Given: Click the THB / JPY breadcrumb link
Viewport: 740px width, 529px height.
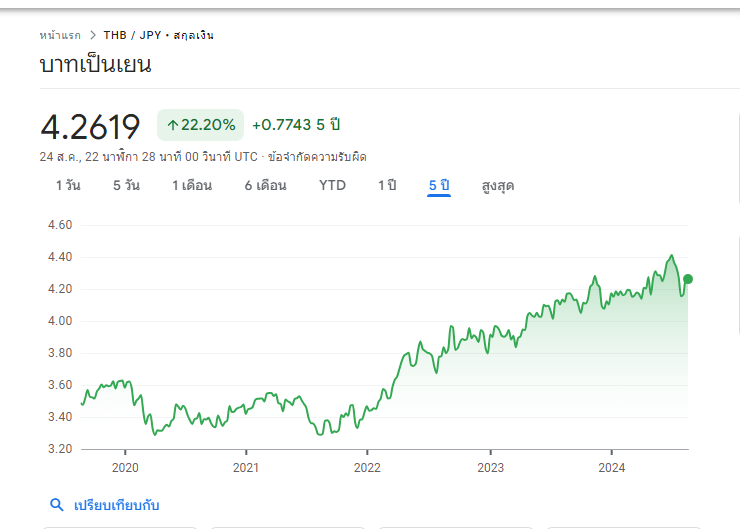Looking at the screenshot, I should click(x=132, y=35).
